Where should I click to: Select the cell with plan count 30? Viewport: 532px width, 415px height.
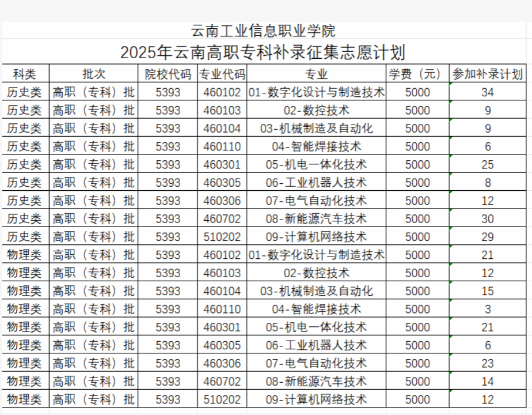(487, 219)
